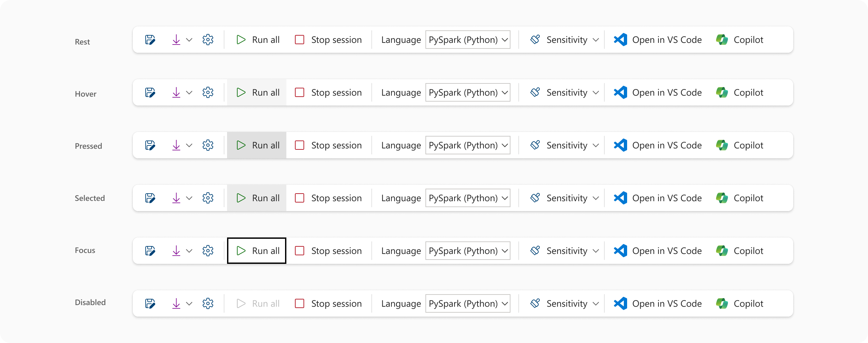868x343 pixels.
Task: Click Run all in the Hover row
Action: click(257, 92)
